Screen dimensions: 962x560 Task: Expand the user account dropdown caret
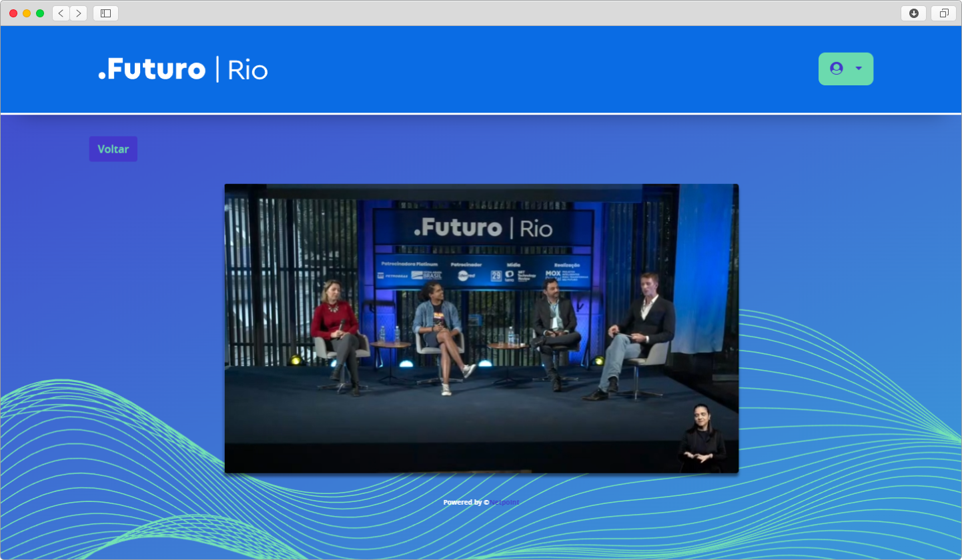(x=859, y=69)
